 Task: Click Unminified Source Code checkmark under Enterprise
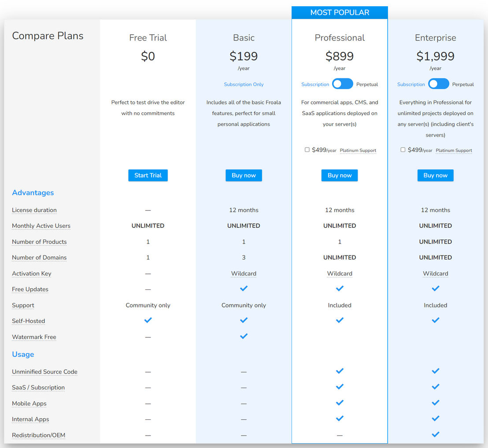436,371
